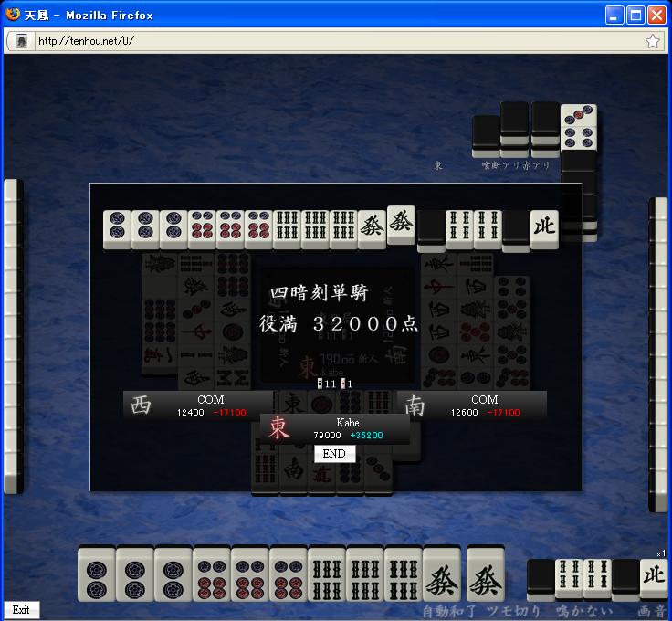
Task: Maximize the Firefox window
Action: click(x=635, y=15)
